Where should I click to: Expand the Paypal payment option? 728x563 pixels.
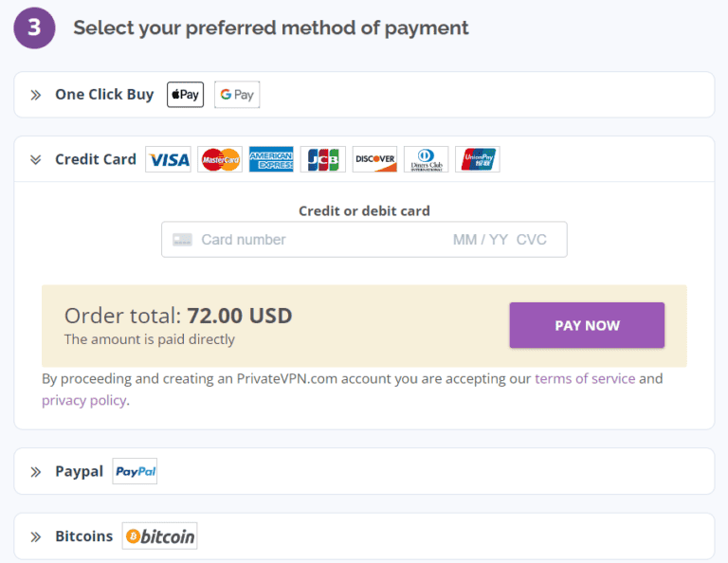[x=36, y=472]
